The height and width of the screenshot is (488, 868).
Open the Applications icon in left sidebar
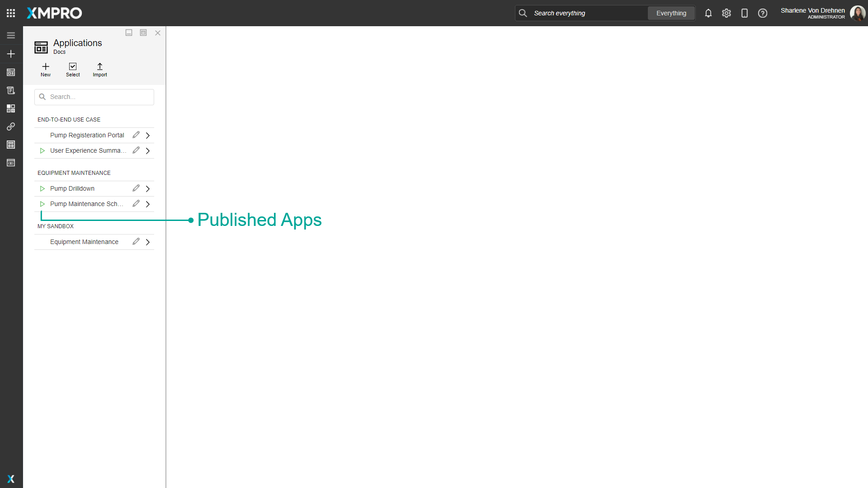click(x=11, y=72)
